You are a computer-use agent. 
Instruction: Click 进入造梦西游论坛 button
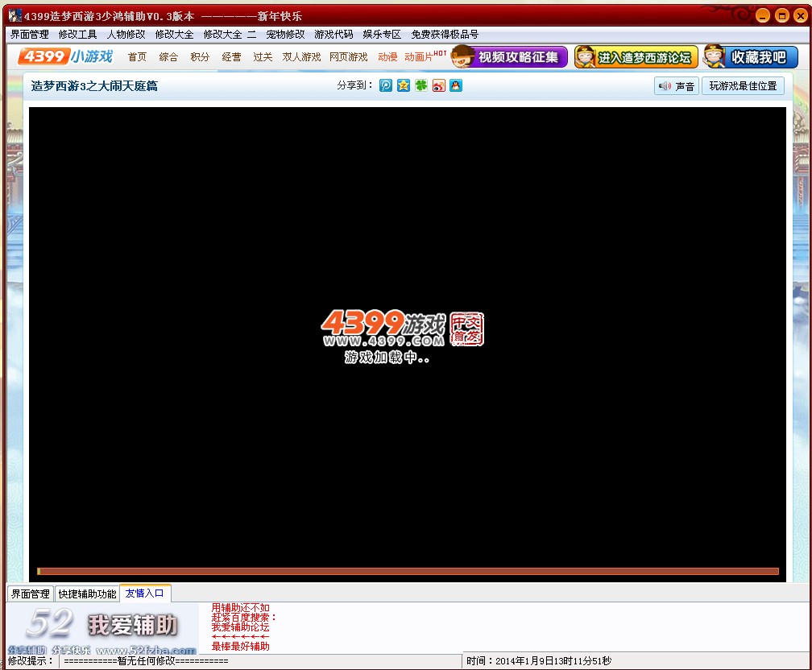point(636,57)
